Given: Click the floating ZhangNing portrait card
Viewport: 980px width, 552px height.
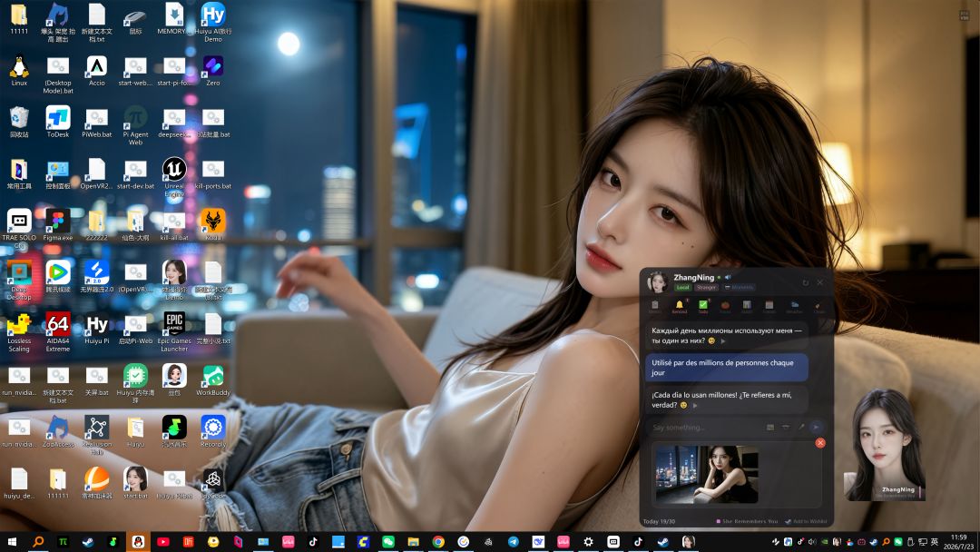Looking at the screenshot, I should tap(885, 445).
